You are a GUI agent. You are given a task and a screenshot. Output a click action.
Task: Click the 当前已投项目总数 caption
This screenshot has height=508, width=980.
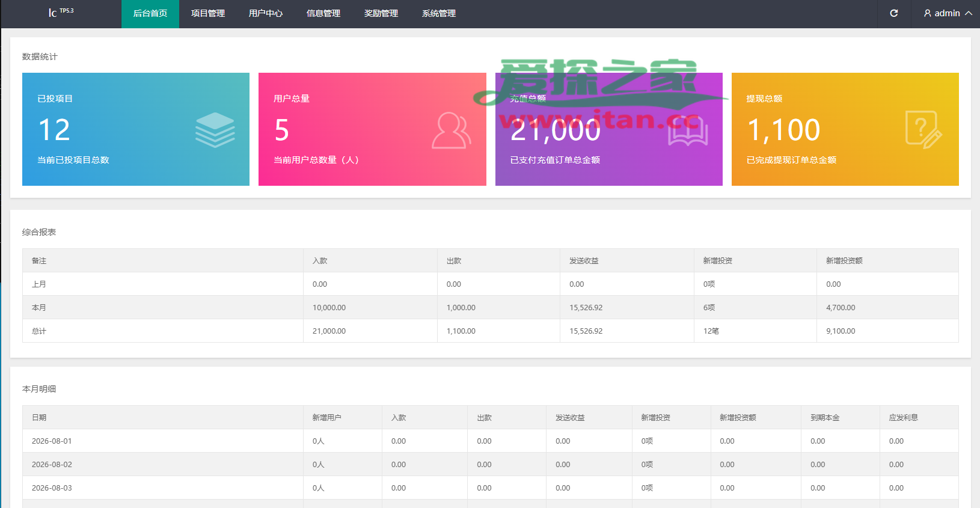click(73, 160)
